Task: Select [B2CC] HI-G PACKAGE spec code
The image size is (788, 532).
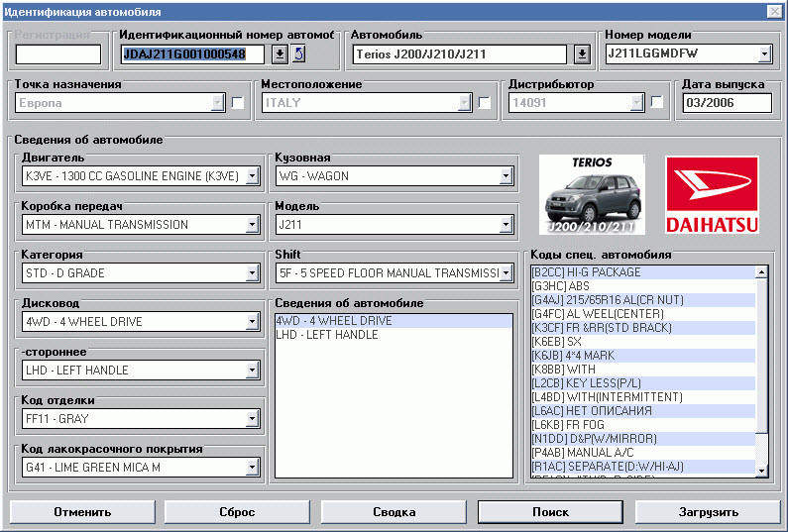Action: (642, 272)
